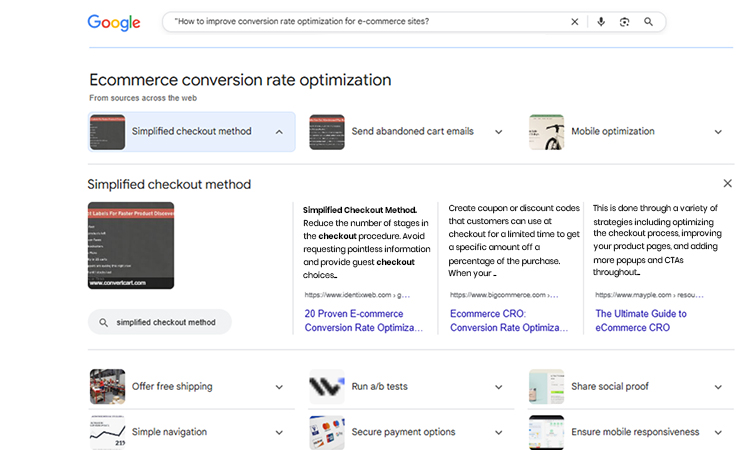Click the Secure payment options label

pyautogui.click(x=403, y=432)
